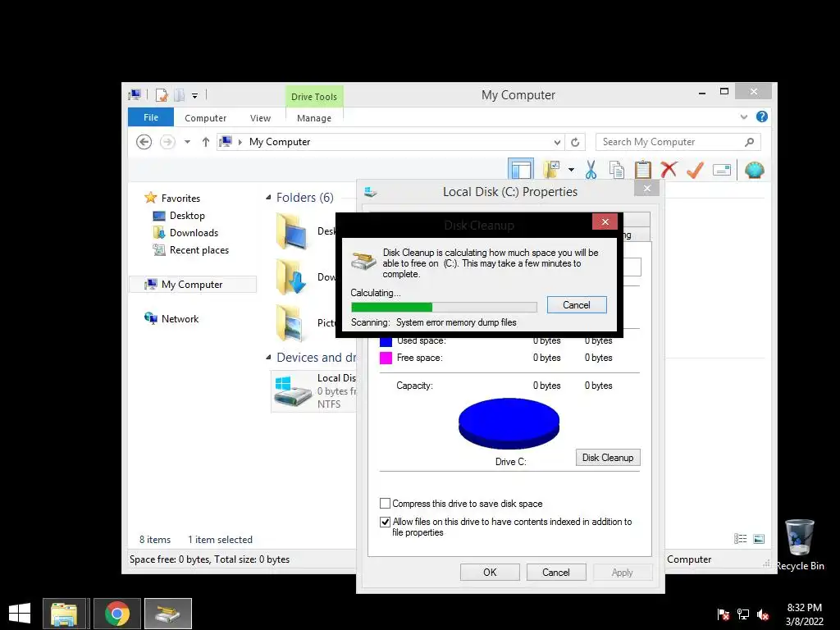
Task: Click the Copy toolbar icon
Action: pos(617,170)
